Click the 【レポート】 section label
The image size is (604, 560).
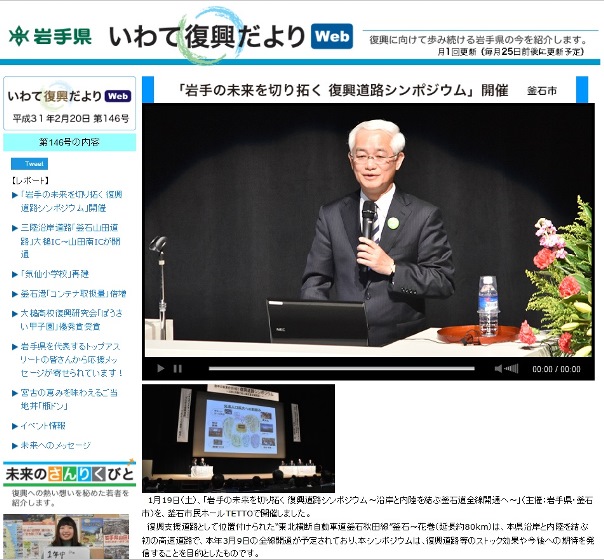30,180
